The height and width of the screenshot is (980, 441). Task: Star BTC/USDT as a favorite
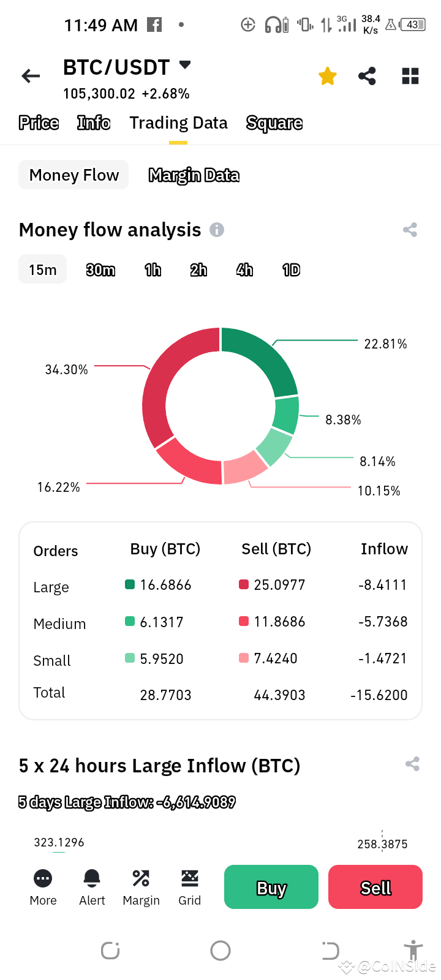[328, 75]
